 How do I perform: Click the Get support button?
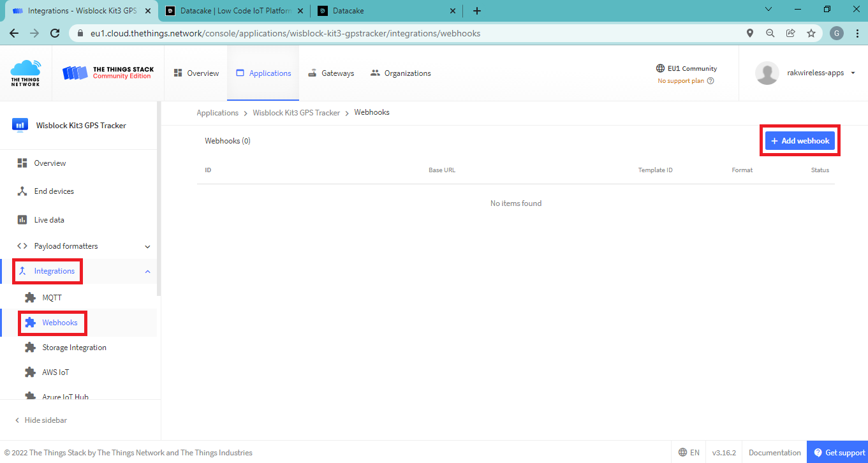(837, 453)
